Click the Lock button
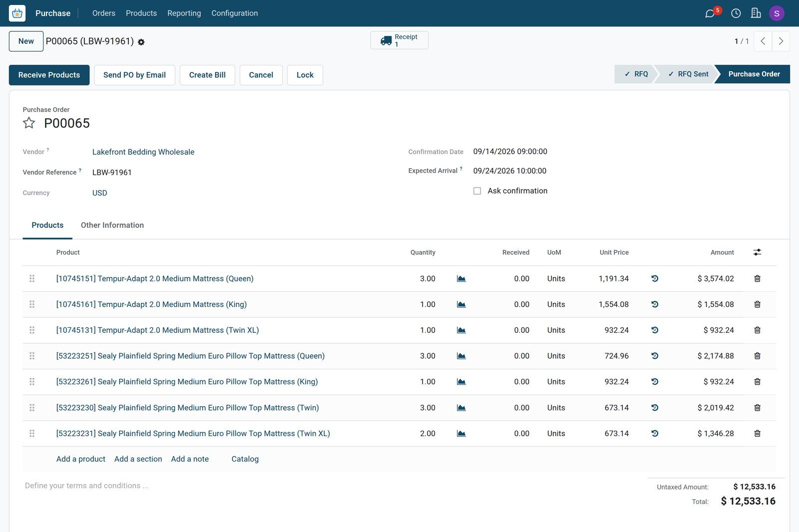Viewport: 799px width, 532px height. click(x=305, y=75)
